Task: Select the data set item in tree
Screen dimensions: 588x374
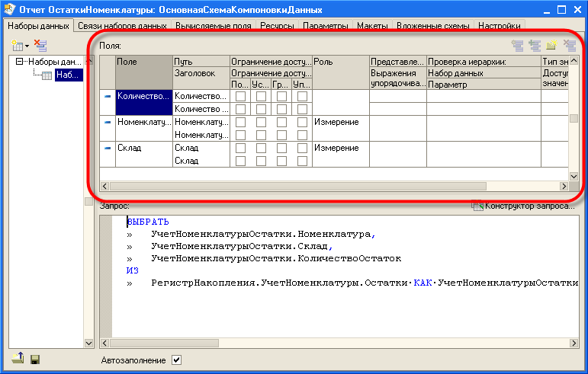Action: coord(67,75)
